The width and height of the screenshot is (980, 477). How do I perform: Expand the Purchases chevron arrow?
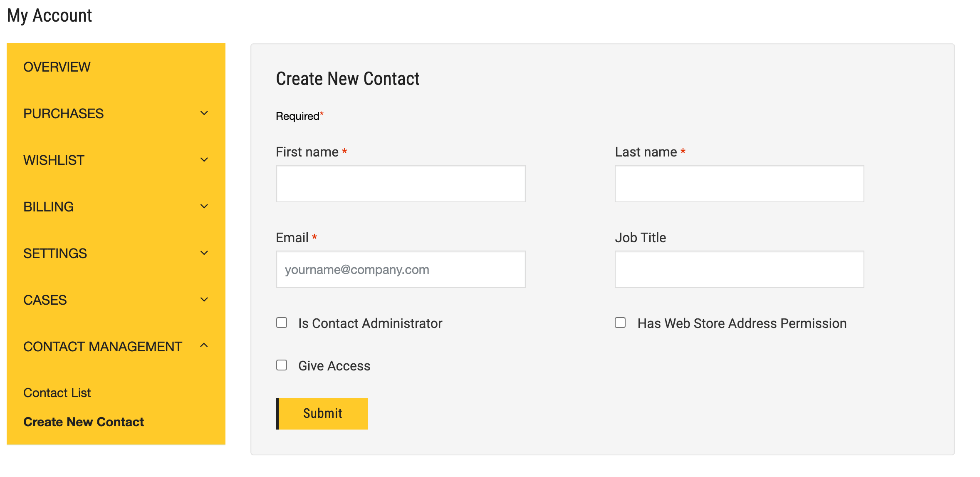[x=204, y=113]
